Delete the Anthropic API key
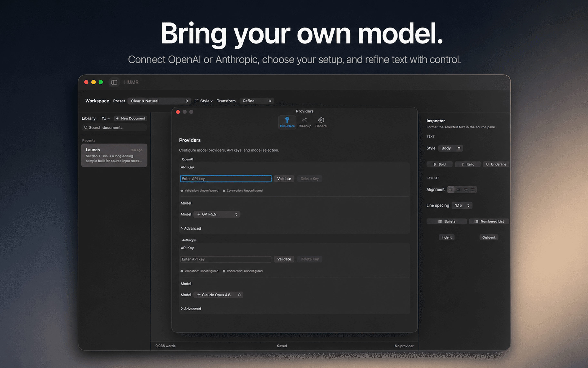Image resolution: width=588 pixels, height=368 pixels. click(x=310, y=259)
